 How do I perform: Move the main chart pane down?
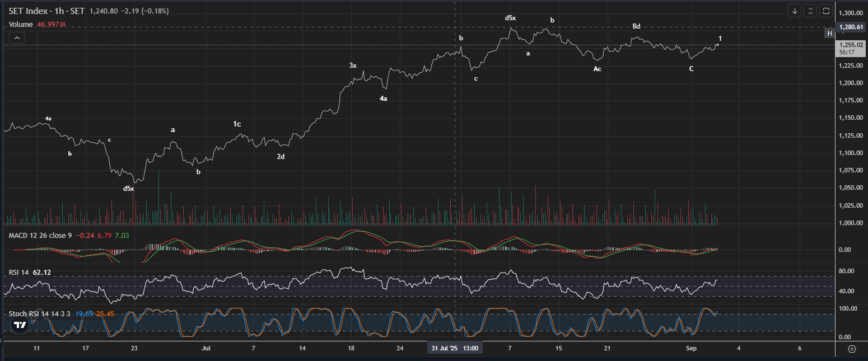point(795,11)
